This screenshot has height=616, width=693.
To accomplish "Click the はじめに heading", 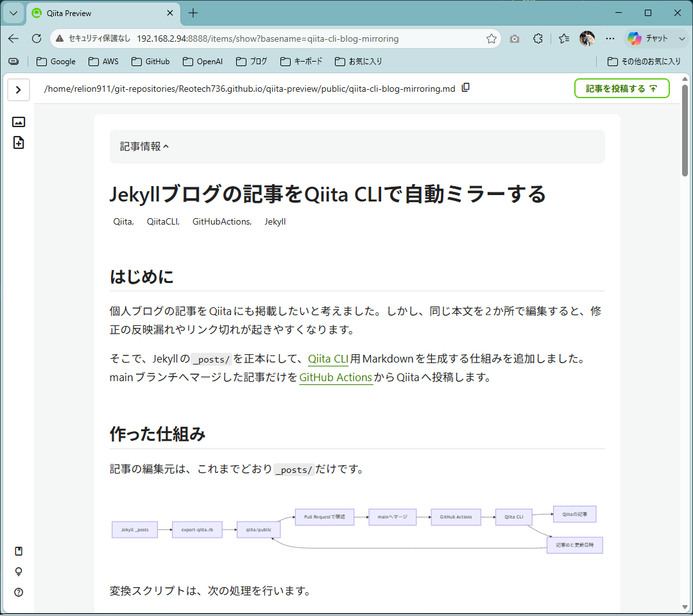I will [141, 277].
